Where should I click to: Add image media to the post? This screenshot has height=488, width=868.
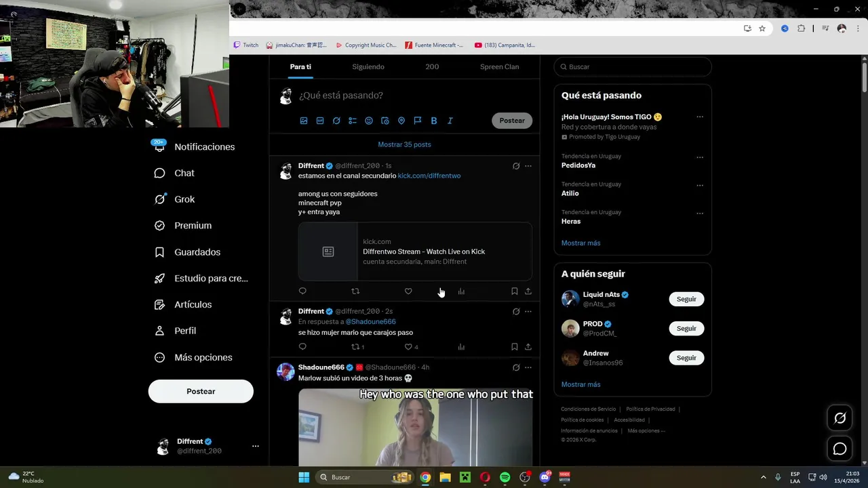tap(304, 121)
